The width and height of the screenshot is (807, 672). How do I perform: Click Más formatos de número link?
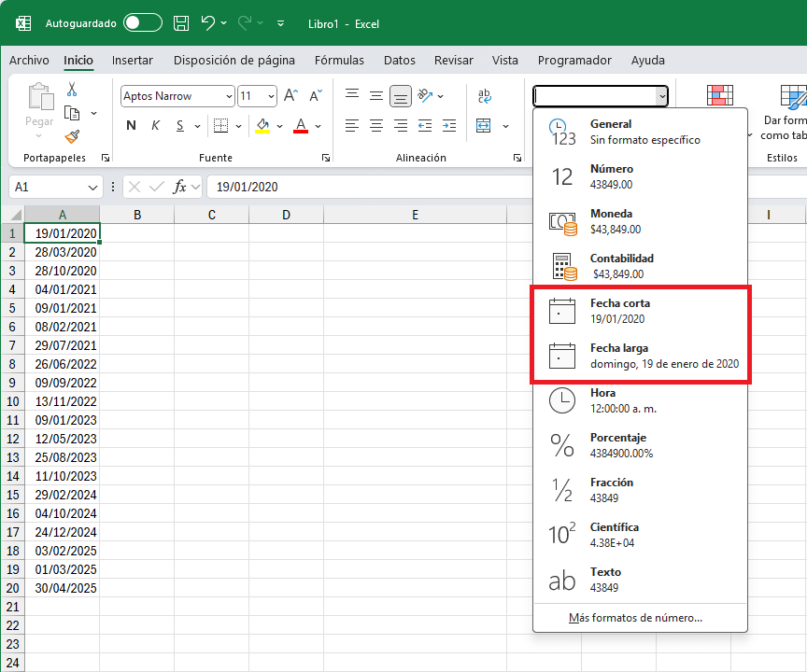(x=635, y=618)
